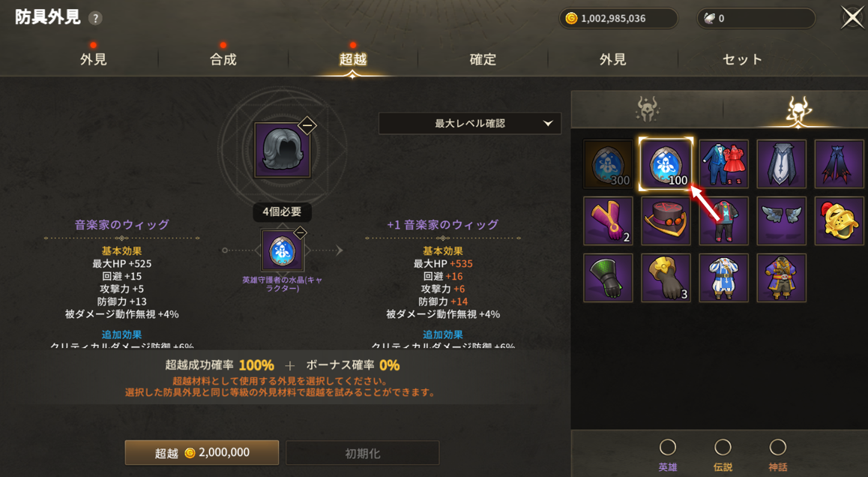Image resolution: width=868 pixels, height=477 pixels.
Task: Click the 初期化 reset button
Action: (x=363, y=453)
